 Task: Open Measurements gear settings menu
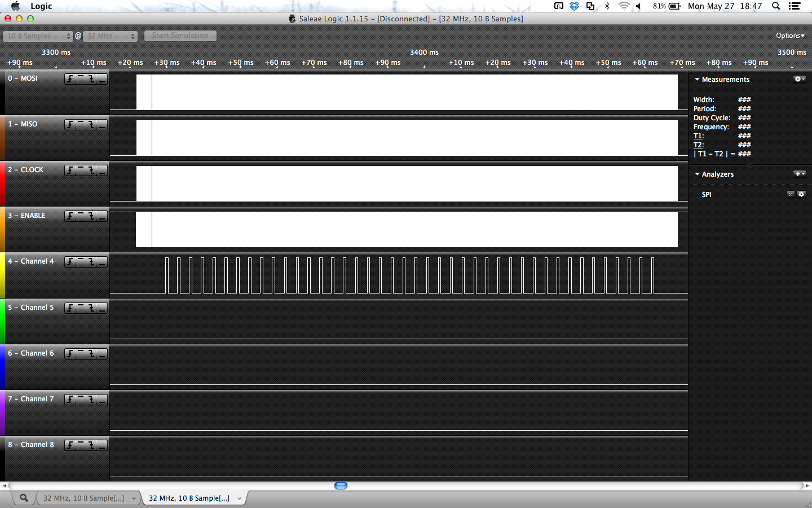(x=800, y=79)
